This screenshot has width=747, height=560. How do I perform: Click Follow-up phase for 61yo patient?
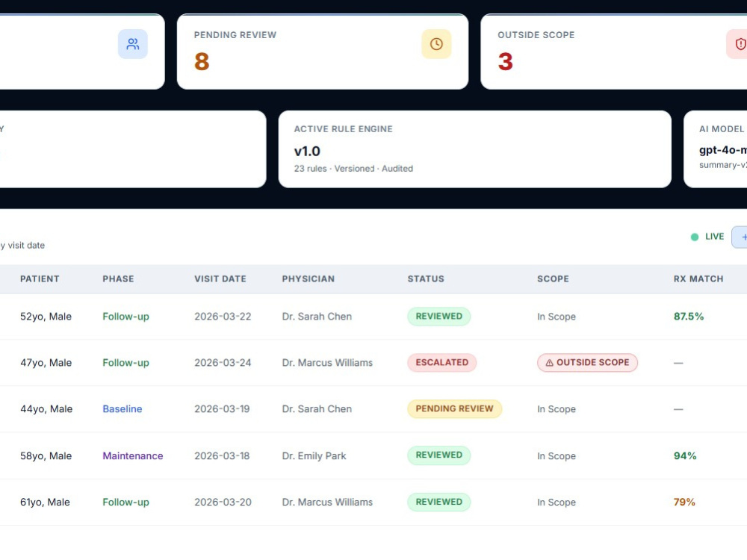click(125, 503)
